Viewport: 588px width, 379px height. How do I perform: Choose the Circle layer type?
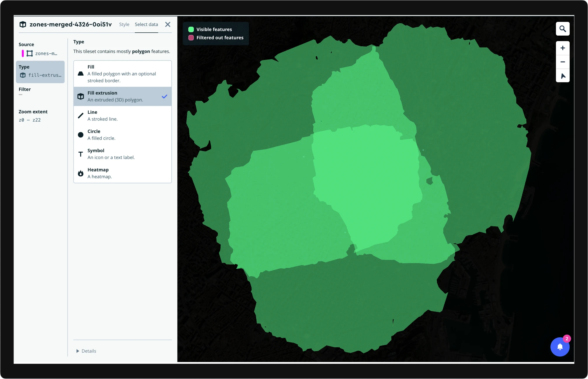click(123, 135)
